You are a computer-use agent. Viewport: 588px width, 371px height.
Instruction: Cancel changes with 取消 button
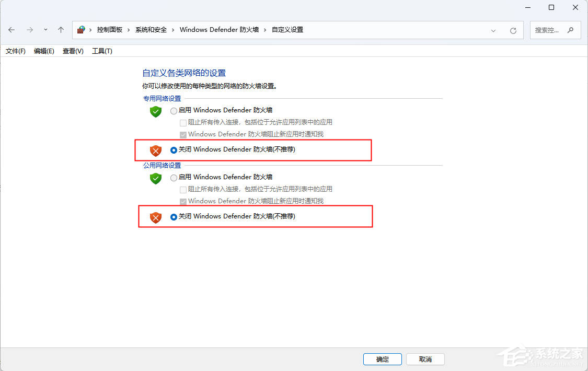tap(425, 359)
